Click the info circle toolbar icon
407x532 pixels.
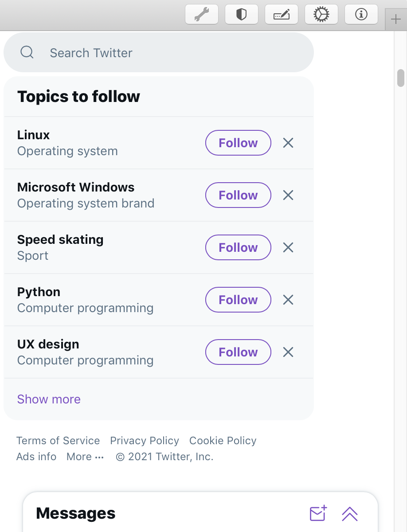pos(361,15)
